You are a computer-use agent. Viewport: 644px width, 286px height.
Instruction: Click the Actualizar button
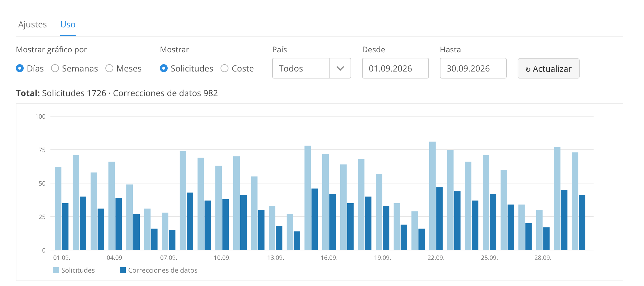click(x=549, y=69)
